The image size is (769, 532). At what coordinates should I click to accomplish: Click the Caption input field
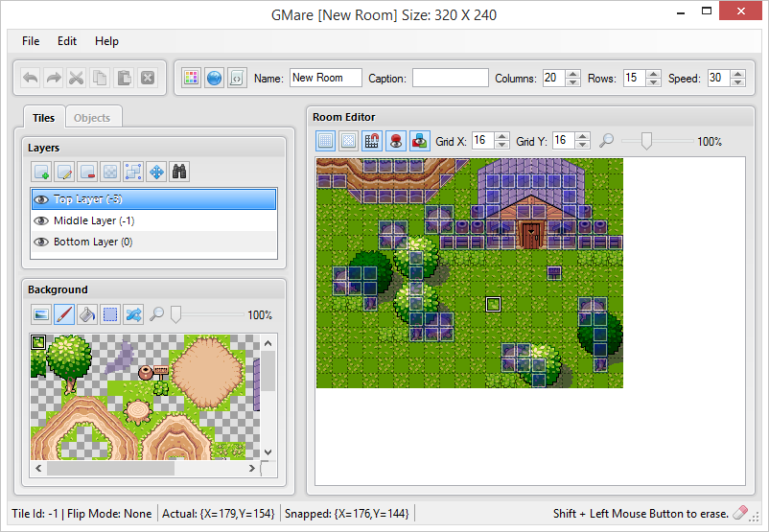click(x=451, y=78)
